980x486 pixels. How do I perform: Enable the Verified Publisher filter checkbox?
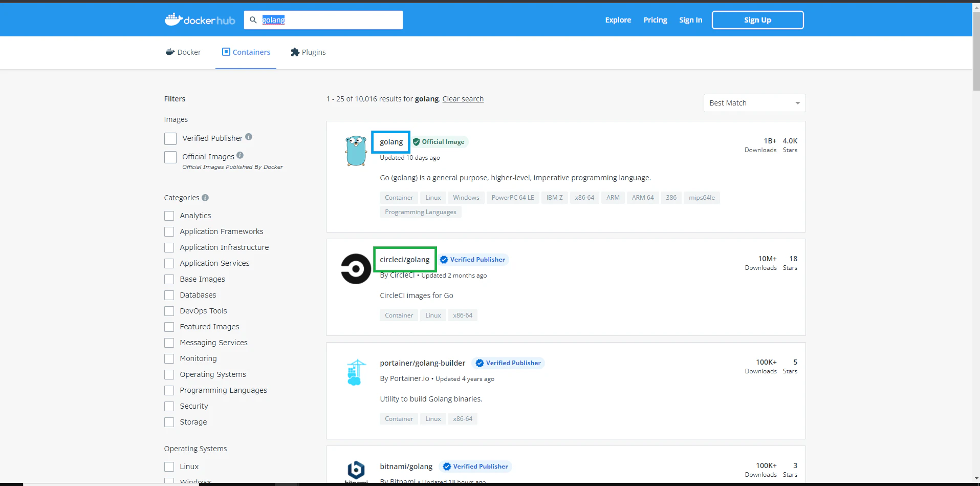pos(170,139)
